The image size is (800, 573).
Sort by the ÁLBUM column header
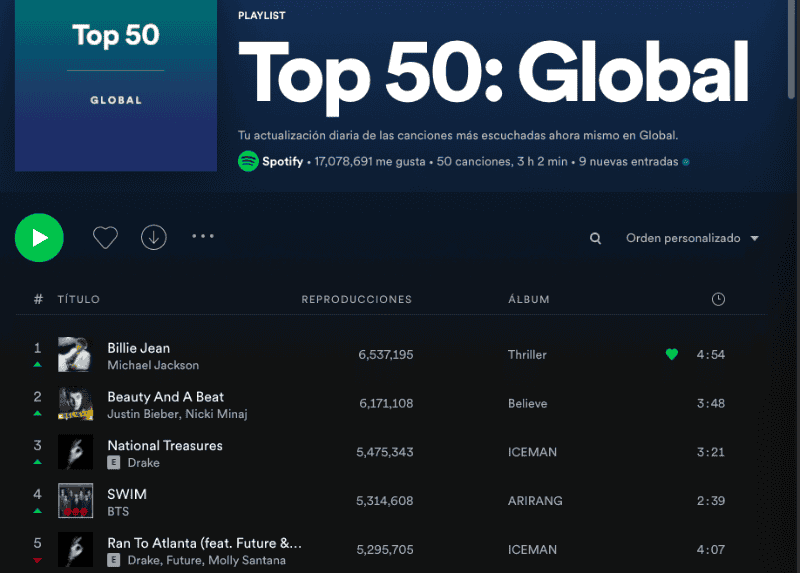[529, 300]
